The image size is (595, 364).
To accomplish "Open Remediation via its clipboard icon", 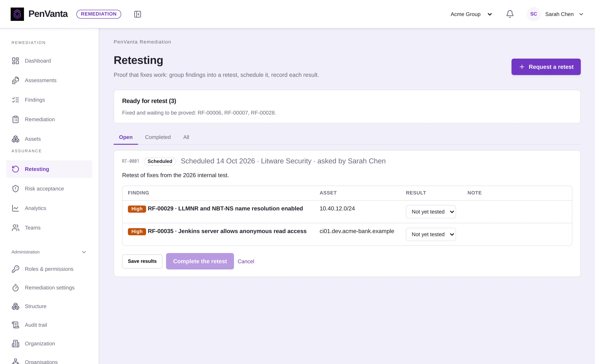I will tap(16, 119).
